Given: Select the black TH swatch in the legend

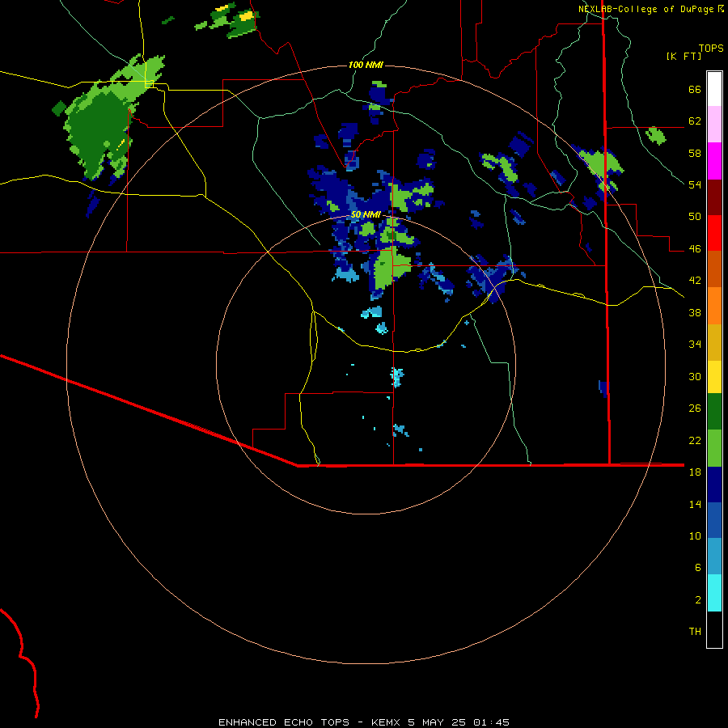Looking at the screenshot, I should pos(714,629).
